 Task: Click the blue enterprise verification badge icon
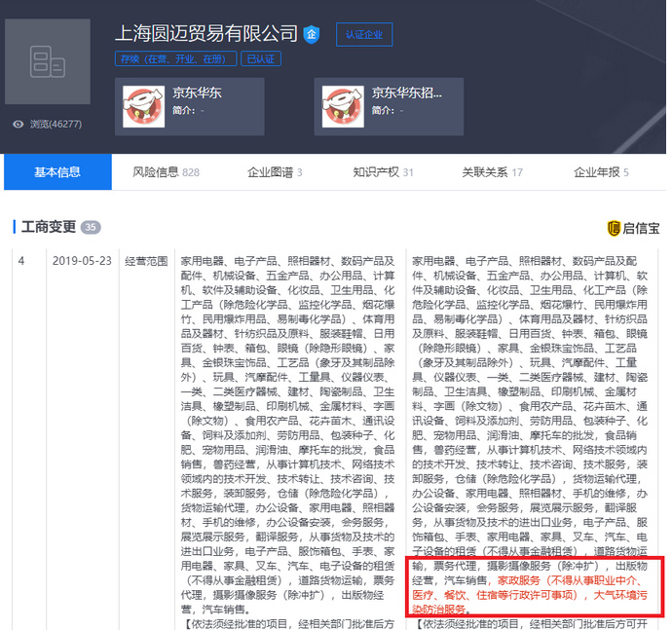312,34
